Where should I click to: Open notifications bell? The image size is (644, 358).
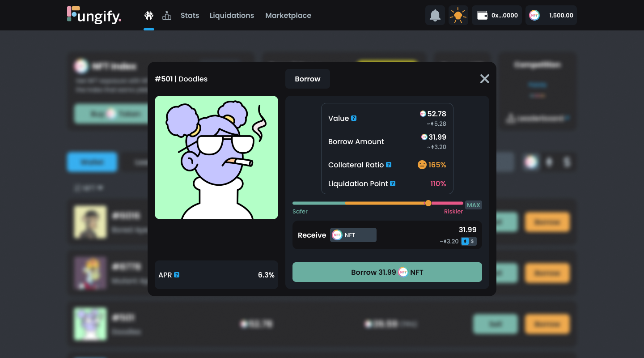435,15
